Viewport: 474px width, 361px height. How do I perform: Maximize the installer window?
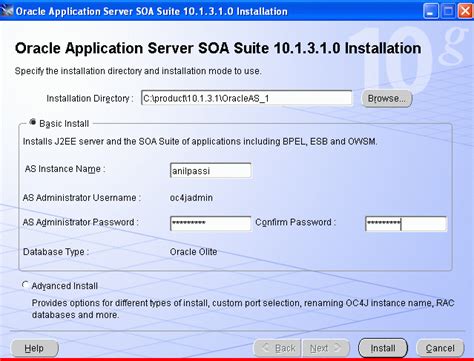pyautogui.click(x=448, y=11)
